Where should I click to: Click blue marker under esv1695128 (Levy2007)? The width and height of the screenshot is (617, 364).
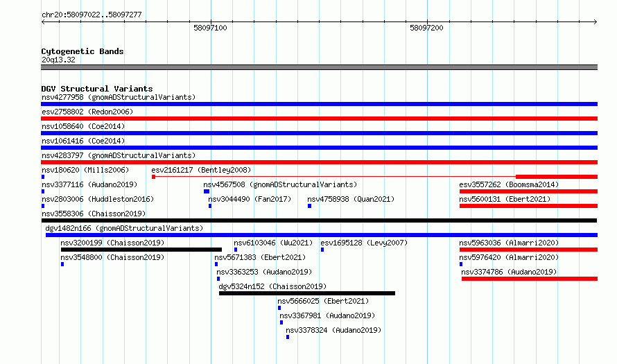[322, 250]
